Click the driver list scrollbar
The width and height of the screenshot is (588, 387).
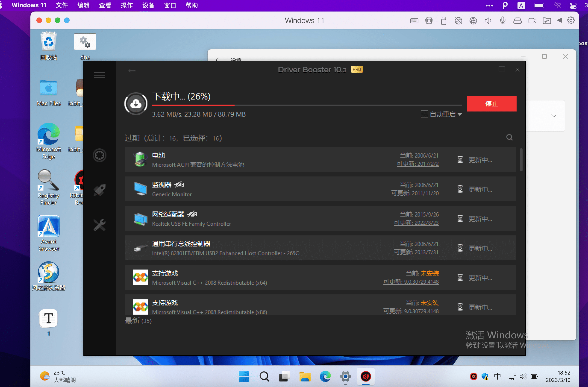coord(521,160)
